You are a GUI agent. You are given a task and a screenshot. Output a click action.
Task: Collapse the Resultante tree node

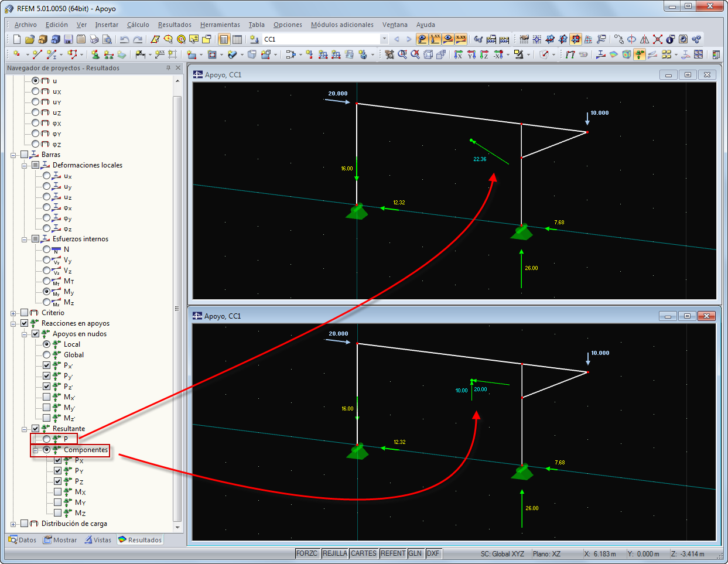(x=25, y=429)
